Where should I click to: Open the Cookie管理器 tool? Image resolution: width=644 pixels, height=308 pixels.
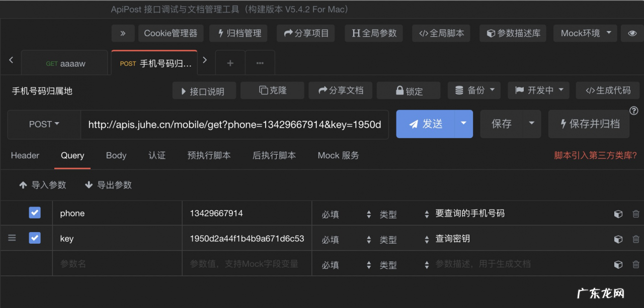pos(171,33)
